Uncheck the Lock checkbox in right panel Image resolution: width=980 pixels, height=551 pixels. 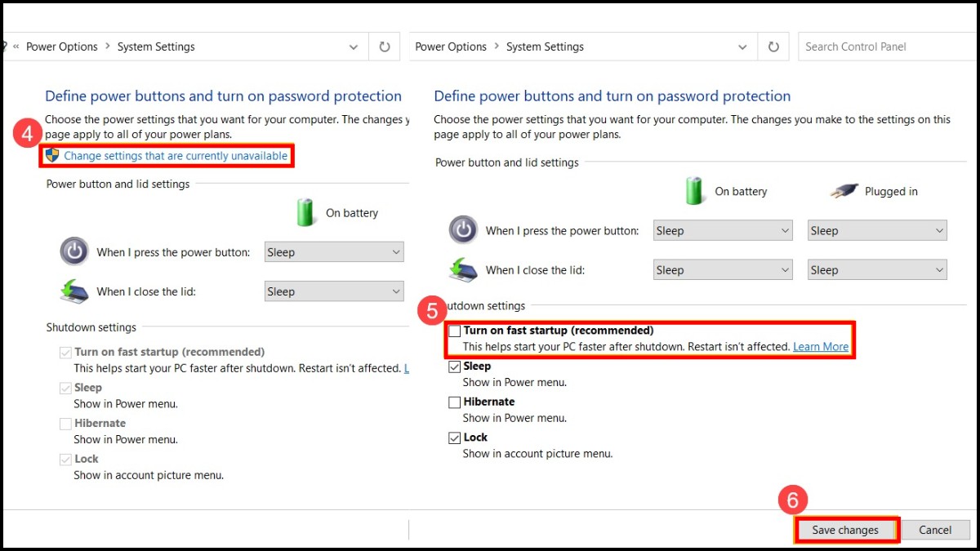[455, 438]
